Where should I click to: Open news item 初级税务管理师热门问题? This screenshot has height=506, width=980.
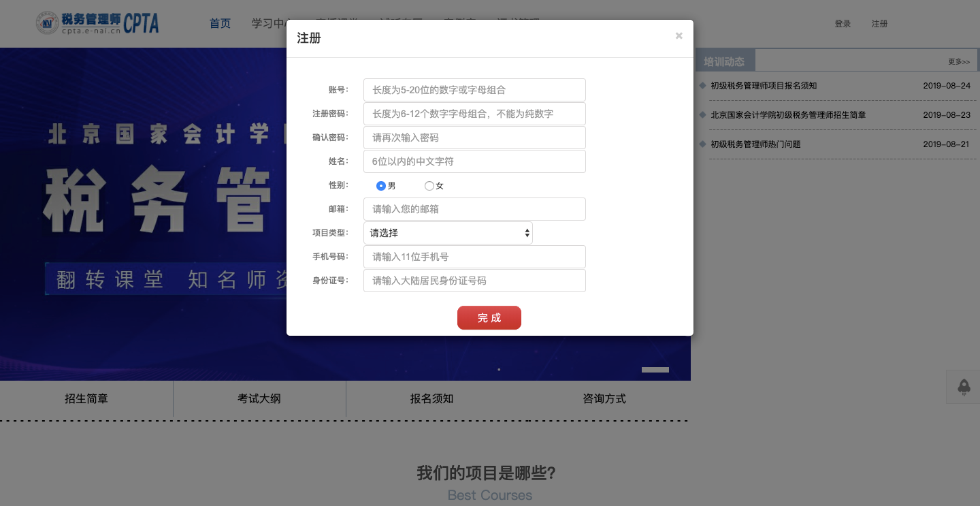point(755,144)
